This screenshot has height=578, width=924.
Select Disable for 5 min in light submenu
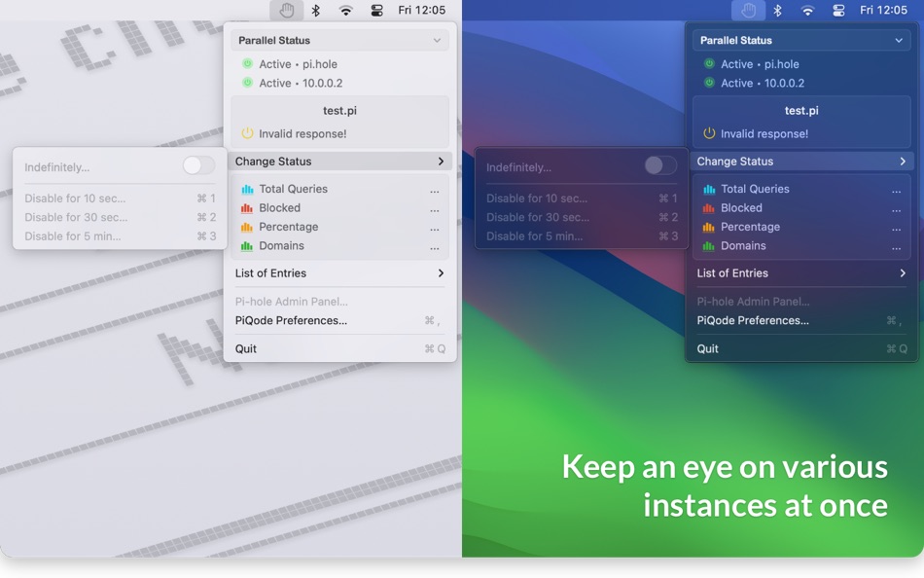[x=120, y=235]
